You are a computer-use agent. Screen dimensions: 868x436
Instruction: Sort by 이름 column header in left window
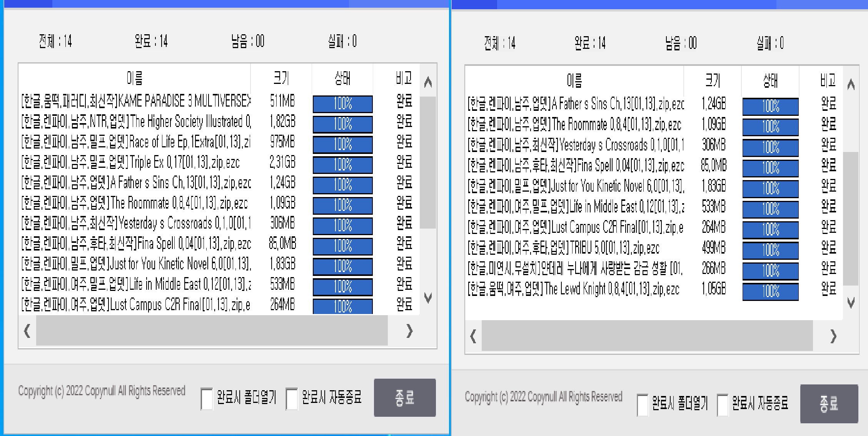(x=134, y=78)
